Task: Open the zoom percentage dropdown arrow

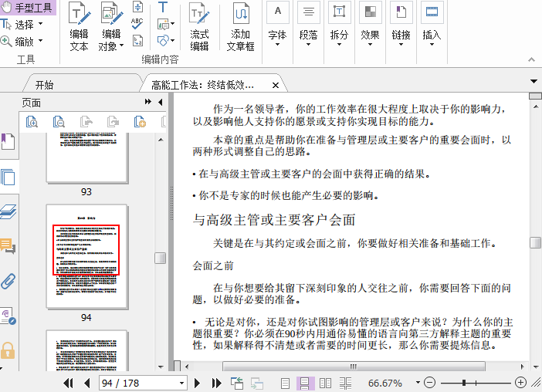Action: (418, 382)
